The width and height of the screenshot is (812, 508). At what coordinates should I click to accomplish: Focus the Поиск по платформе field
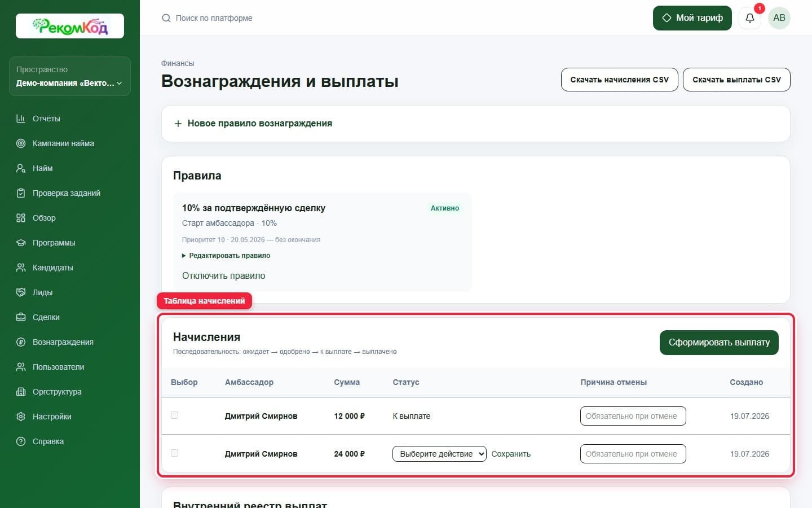(214, 18)
